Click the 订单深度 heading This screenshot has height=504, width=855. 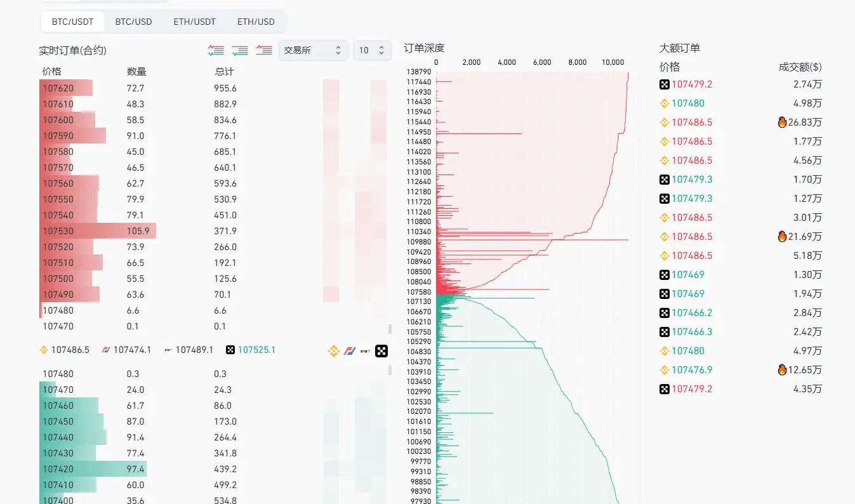tap(424, 48)
